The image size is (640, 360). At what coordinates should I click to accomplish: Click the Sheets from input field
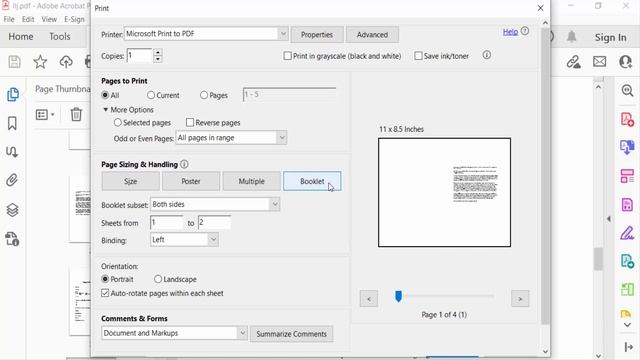(x=167, y=222)
